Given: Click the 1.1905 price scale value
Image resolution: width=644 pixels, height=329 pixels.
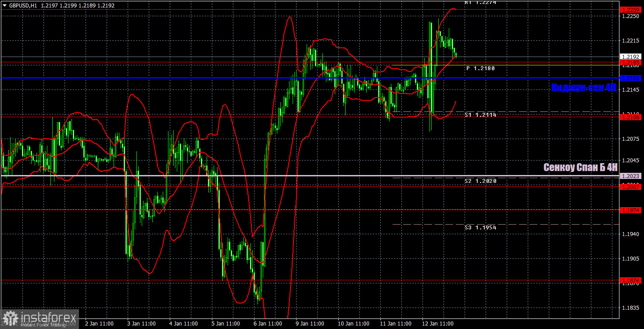Looking at the screenshot, I should tap(631, 258).
